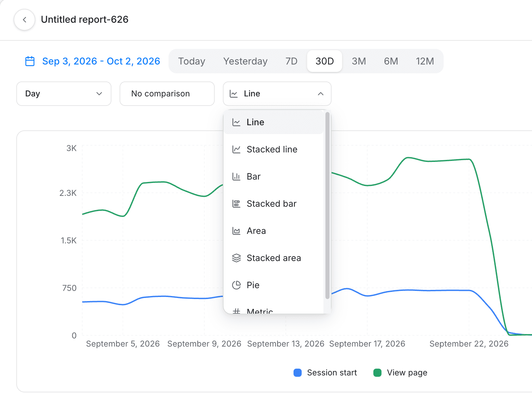Click the 2.3K y-axis label
The height and width of the screenshot is (408, 532).
pyautogui.click(x=68, y=193)
